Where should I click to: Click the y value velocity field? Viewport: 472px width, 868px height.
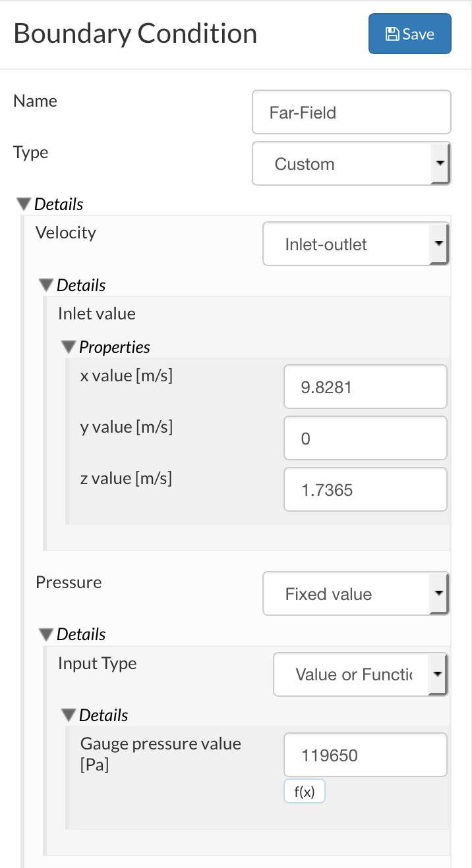pyautogui.click(x=365, y=439)
